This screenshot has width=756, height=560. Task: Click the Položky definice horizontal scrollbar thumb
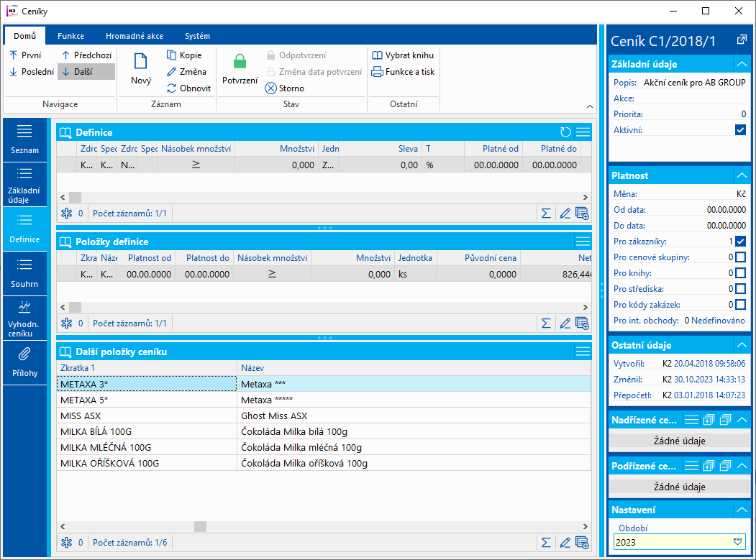click(76, 307)
